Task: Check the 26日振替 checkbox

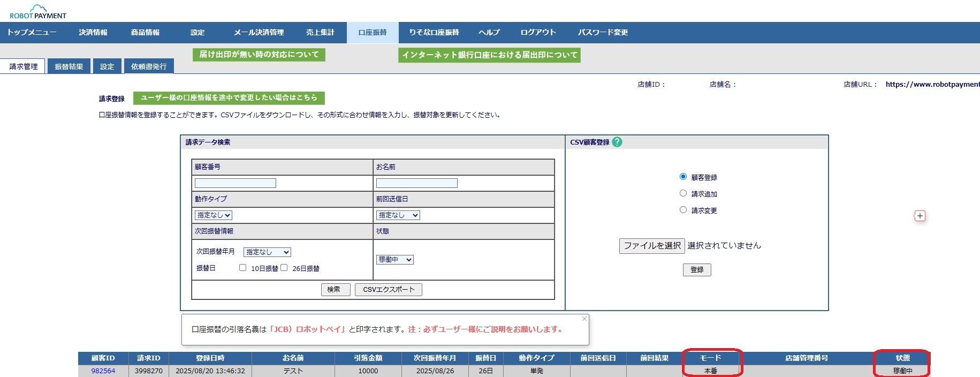Action: [x=284, y=268]
